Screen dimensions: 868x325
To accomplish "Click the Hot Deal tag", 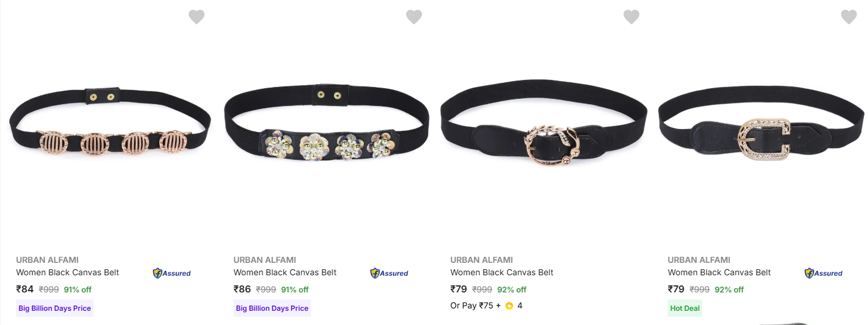I will (685, 308).
